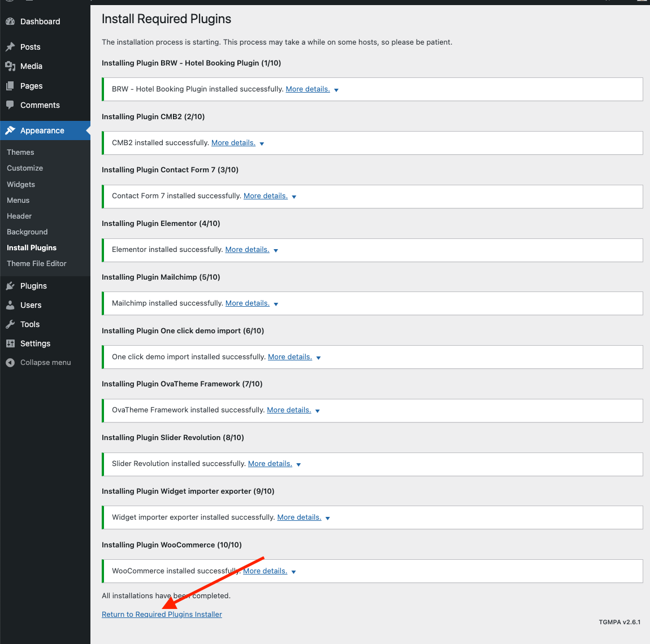Expand details arrow for BRW Hotel Booking
Image resolution: width=650 pixels, height=644 pixels.
click(336, 90)
